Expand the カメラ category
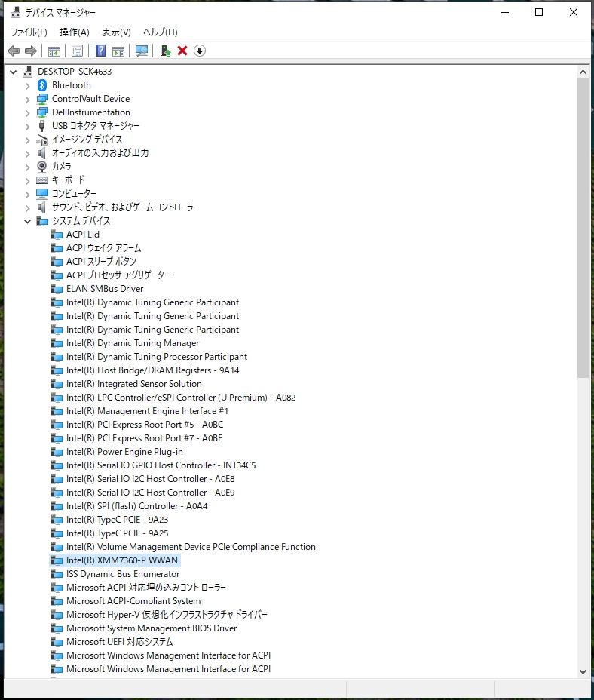Viewport: 594px width, 700px height. pyautogui.click(x=28, y=167)
